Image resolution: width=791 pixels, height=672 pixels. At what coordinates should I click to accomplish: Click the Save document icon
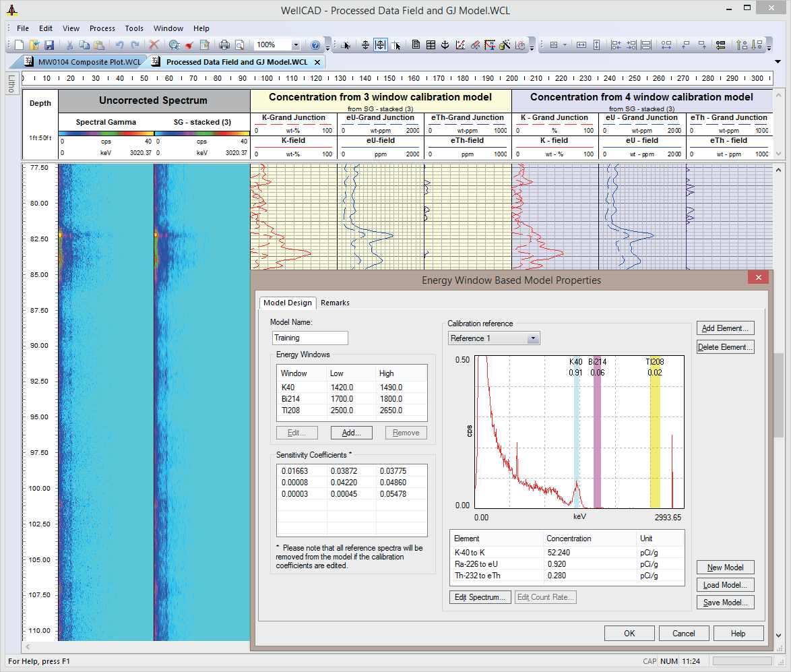50,45
